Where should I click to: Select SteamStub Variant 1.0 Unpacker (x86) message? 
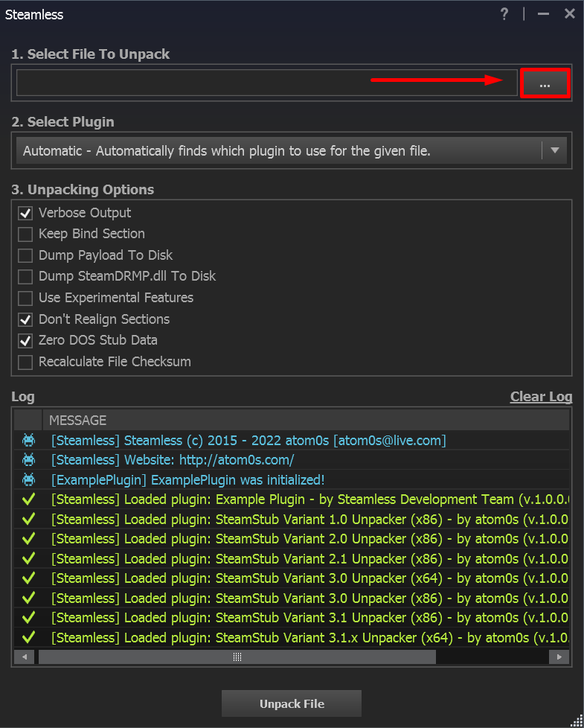[x=310, y=520]
